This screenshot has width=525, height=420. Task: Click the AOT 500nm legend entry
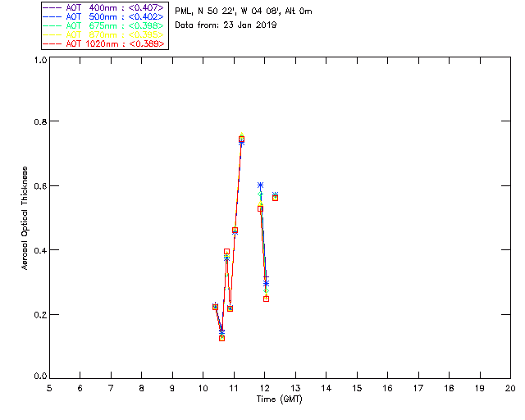(104, 16)
